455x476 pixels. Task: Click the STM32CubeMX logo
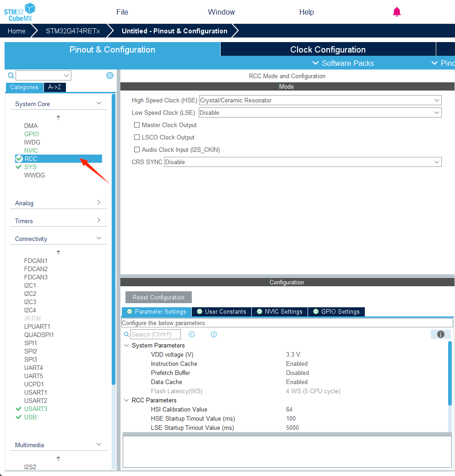tap(19, 12)
